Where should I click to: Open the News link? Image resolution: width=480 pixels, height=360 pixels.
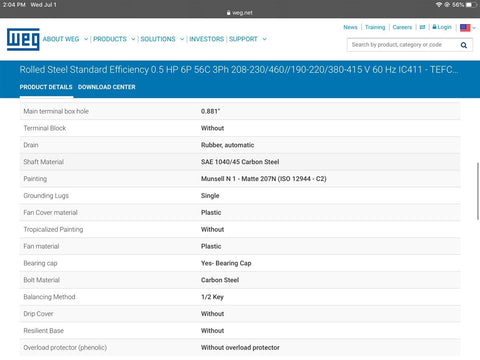point(350,27)
